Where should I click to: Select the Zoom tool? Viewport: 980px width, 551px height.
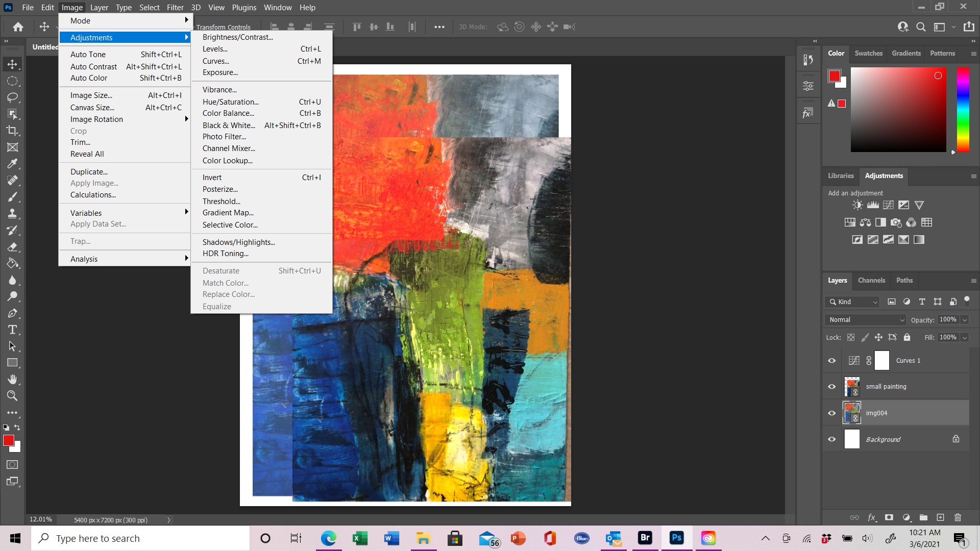click(x=13, y=395)
